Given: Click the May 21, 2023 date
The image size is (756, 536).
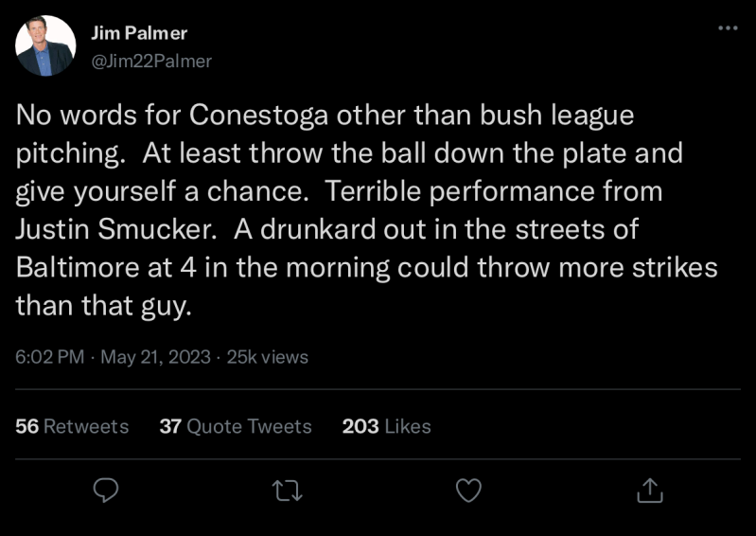Looking at the screenshot, I should pyautogui.click(x=154, y=357).
